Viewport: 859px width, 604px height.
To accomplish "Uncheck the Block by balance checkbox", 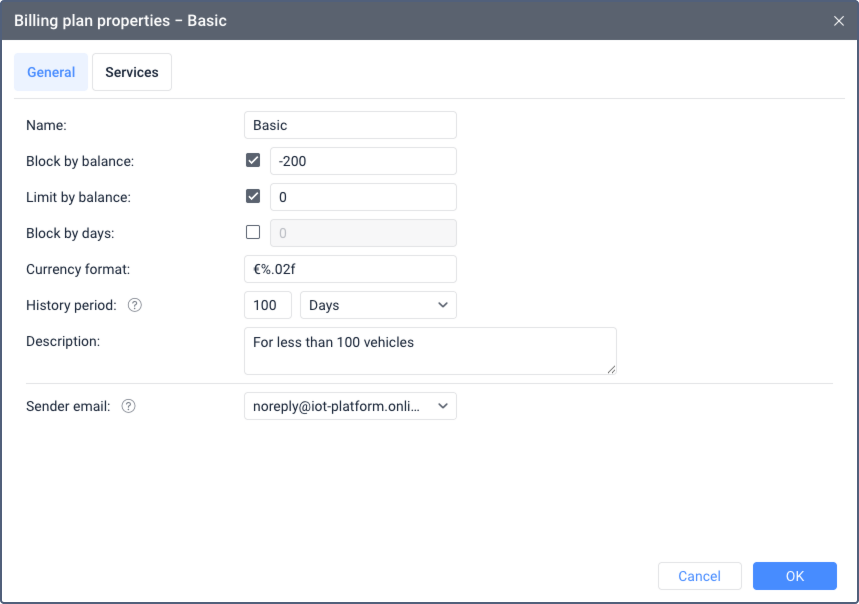I will point(253,161).
